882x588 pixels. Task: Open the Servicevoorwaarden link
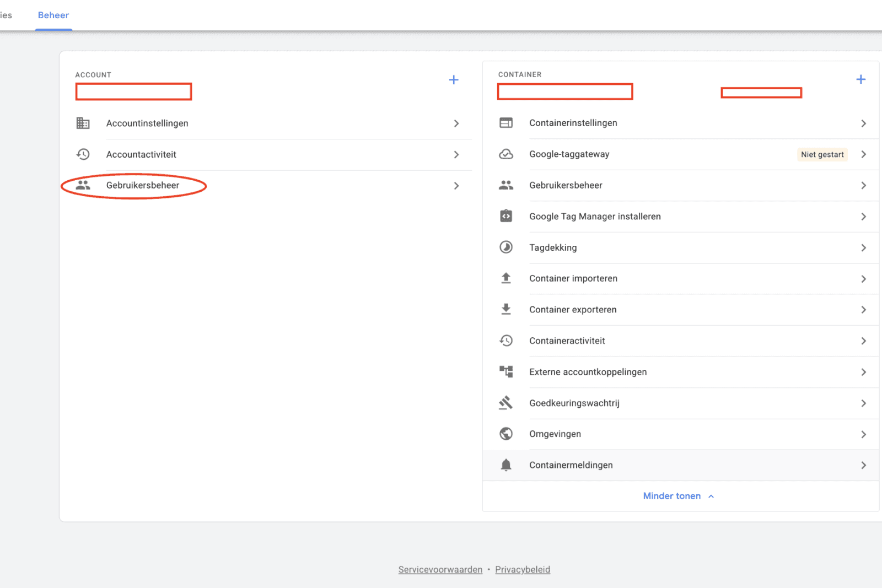point(440,570)
